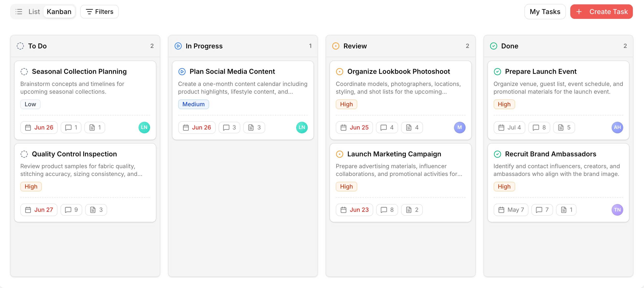
Task: Open the Filters dropdown
Action: [x=99, y=12]
